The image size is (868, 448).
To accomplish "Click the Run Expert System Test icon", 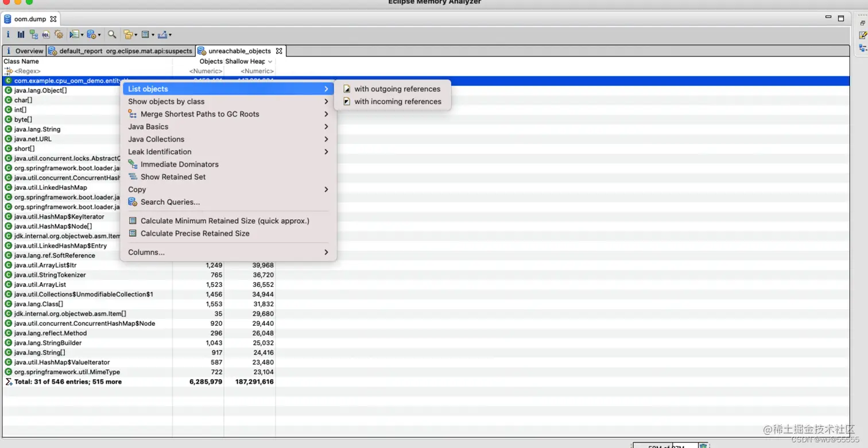I will (x=73, y=34).
